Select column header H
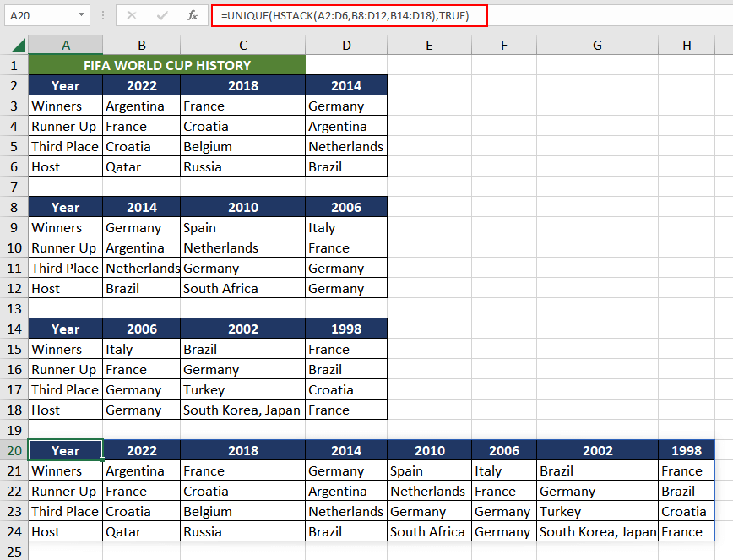The width and height of the screenshot is (733, 560). (x=687, y=45)
